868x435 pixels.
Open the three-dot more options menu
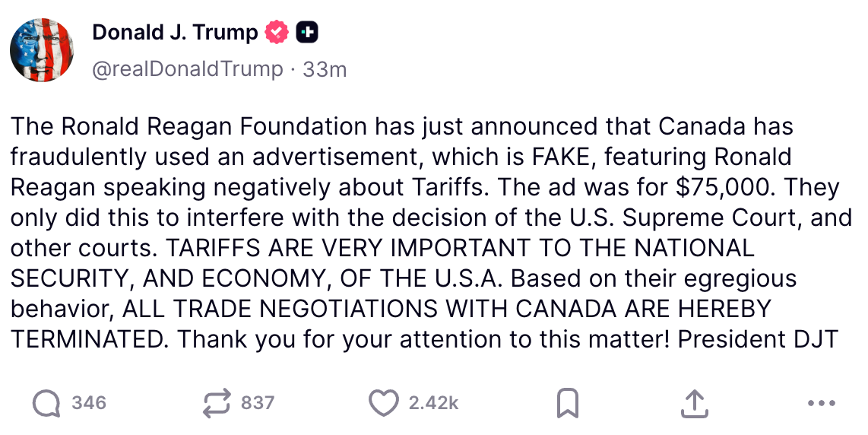click(822, 403)
